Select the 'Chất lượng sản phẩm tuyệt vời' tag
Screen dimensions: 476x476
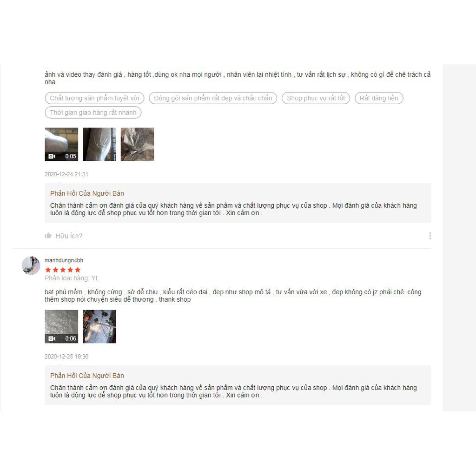[94, 98]
